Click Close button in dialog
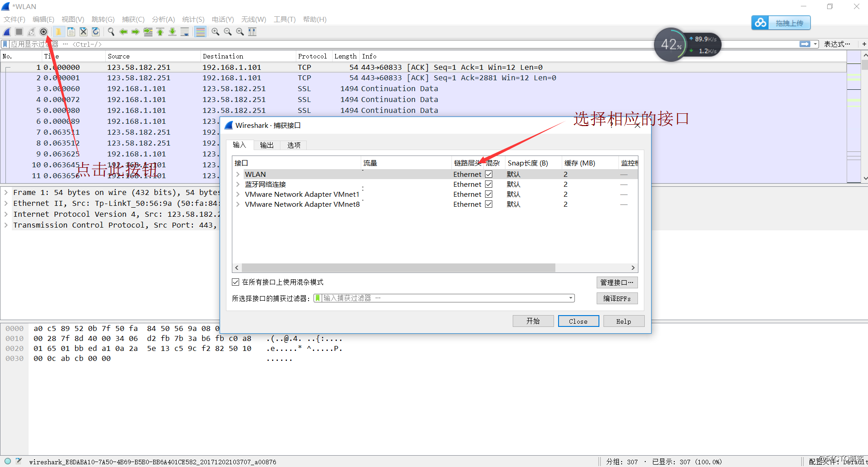The image size is (868, 467). 579,321
